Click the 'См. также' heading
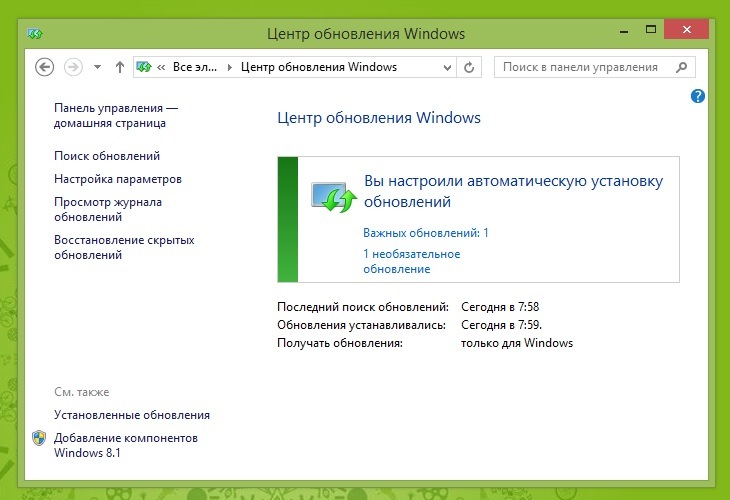The width and height of the screenshot is (730, 500). [x=81, y=392]
